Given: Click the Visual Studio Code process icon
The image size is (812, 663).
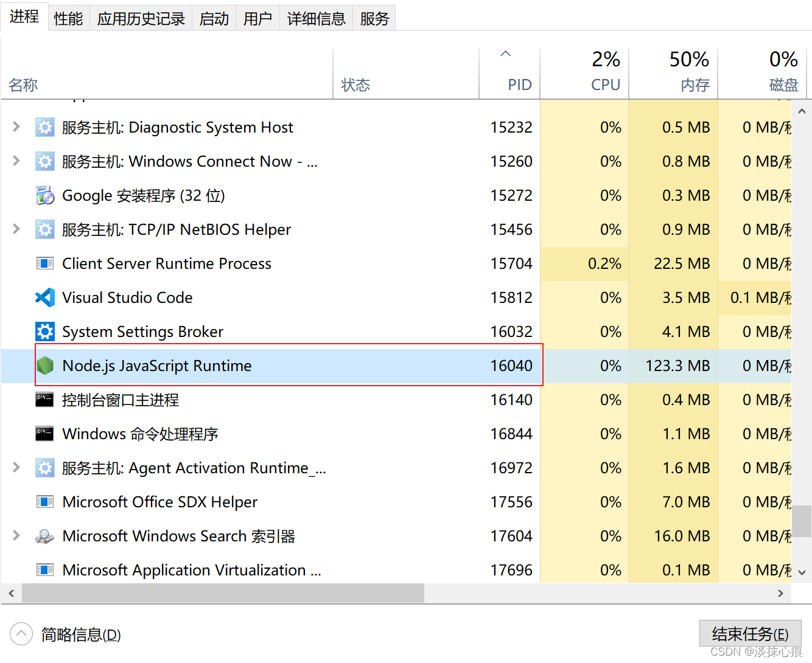Looking at the screenshot, I should (45, 297).
